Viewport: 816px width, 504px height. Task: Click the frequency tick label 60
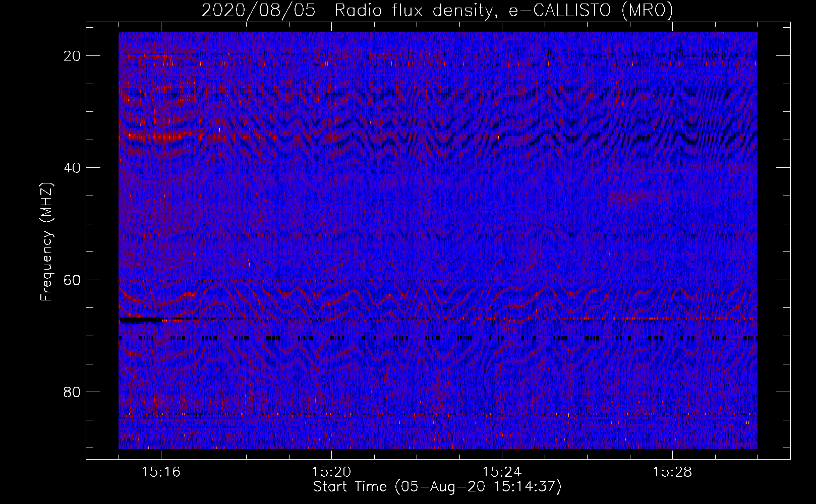(73, 280)
